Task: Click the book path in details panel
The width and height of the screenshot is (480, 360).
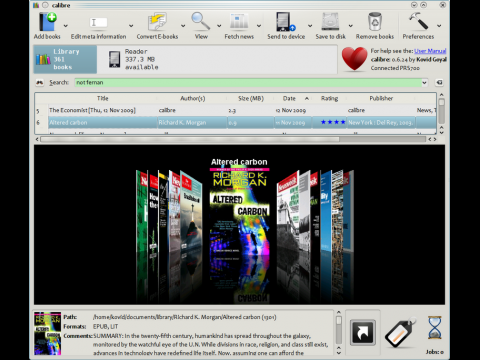Action: click(x=184, y=317)
